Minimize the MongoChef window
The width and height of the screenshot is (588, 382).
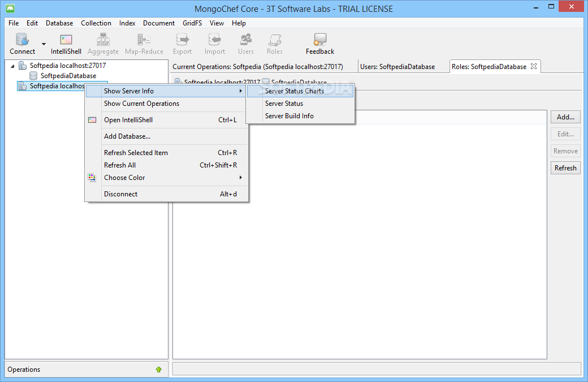[536, 7]
